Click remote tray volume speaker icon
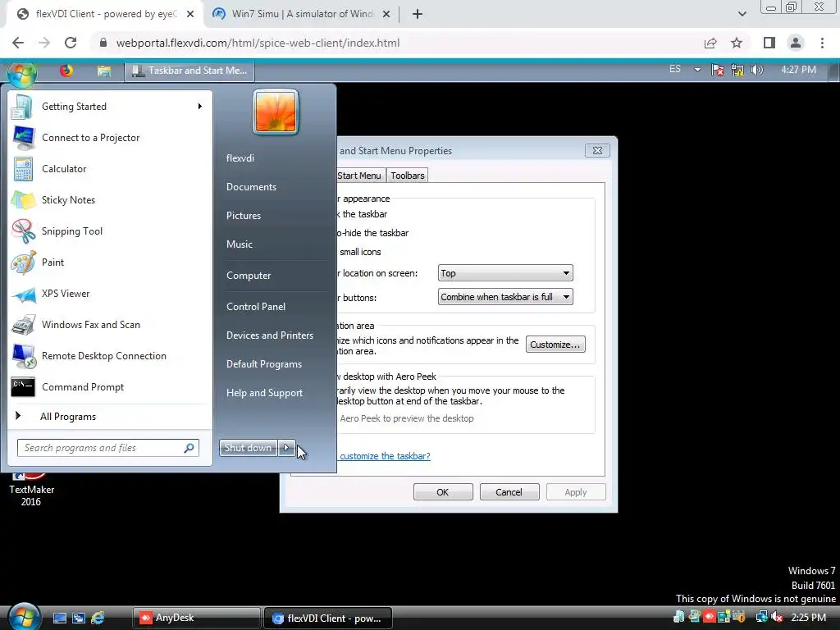 point(756,71)
